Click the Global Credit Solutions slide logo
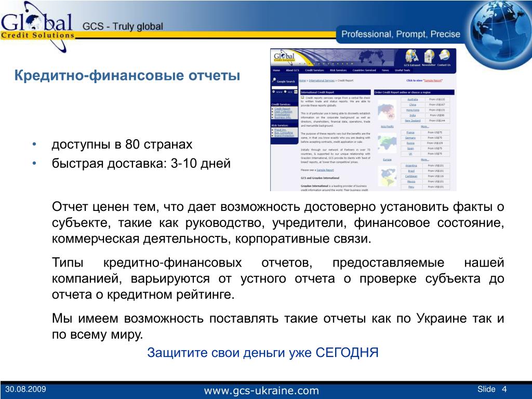This screenshot has height=399, width=532. 37,26
